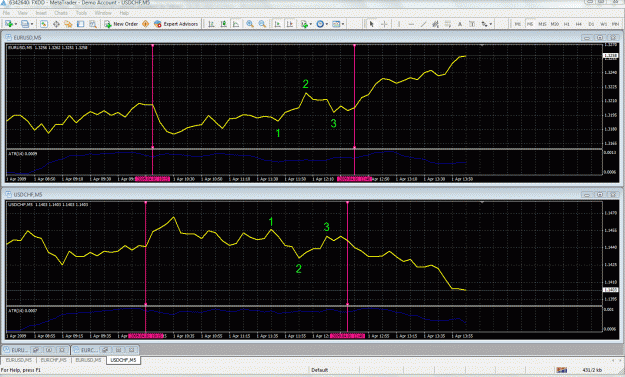The height and width of the screenshot is (377, 625).
Task: Restore the minimized EURU... chart window
Action: point(35,350)
